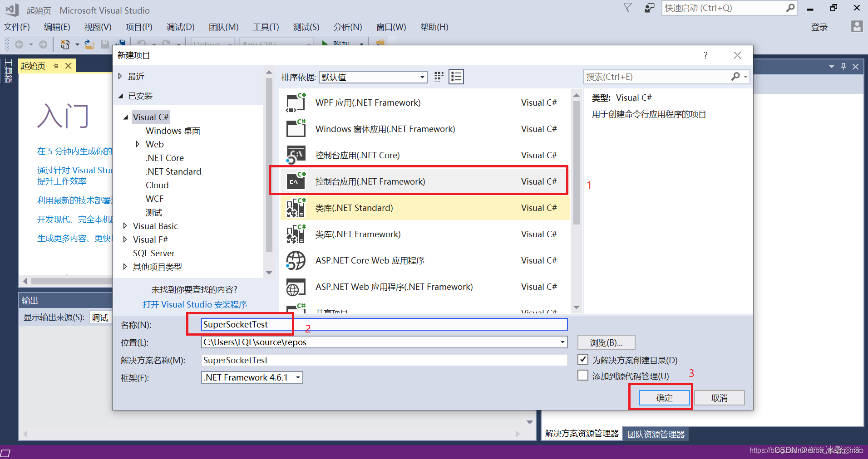Enable 添加到源代码管理(U)

pos(583,375)
